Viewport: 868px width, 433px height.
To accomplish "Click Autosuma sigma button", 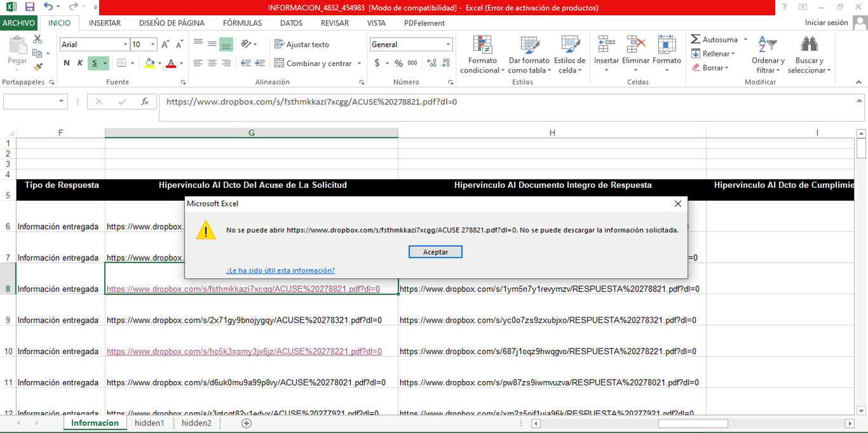I will pos(714,39).
